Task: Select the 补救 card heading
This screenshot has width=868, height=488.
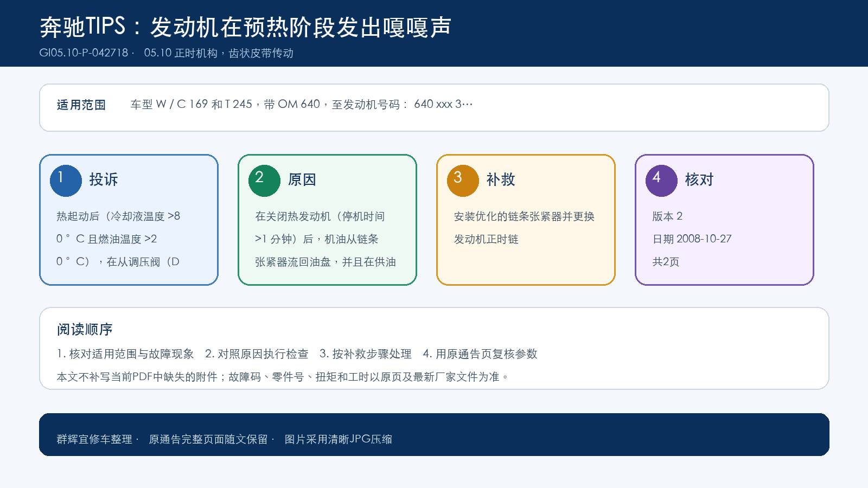Action: (x=501, y=179)
